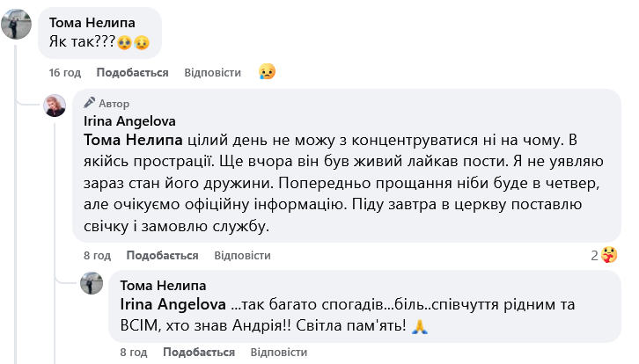639x364 pixels.
Task: Like the "Світла пам'ять!" reply
Action: tap(199, 352)
